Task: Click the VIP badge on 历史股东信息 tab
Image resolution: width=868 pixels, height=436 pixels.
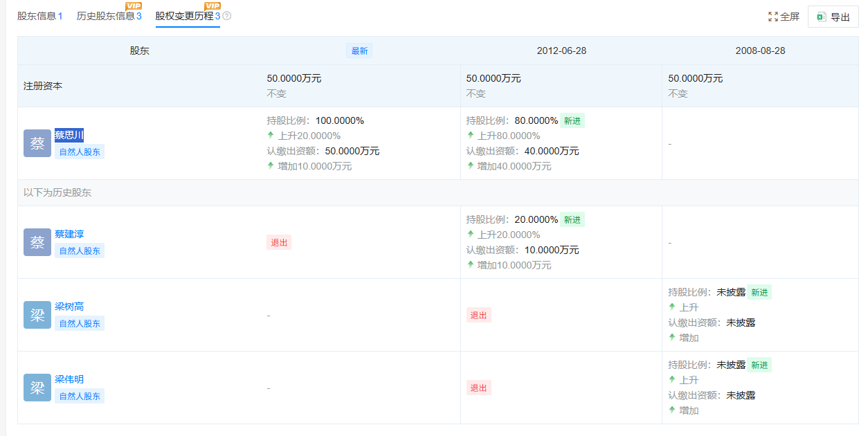Action: point(135,6)
